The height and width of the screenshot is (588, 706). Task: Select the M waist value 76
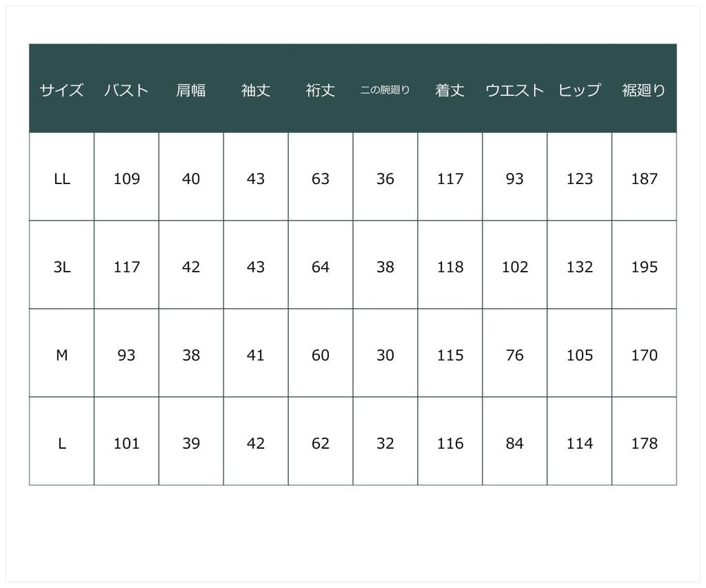click(x=515, y=356)
